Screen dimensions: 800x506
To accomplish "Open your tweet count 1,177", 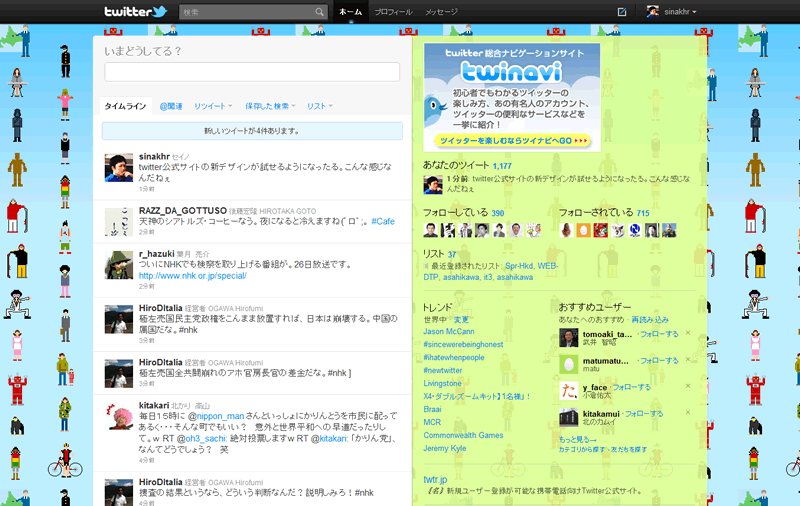I will pyautogui.click(x=503, y=166).
